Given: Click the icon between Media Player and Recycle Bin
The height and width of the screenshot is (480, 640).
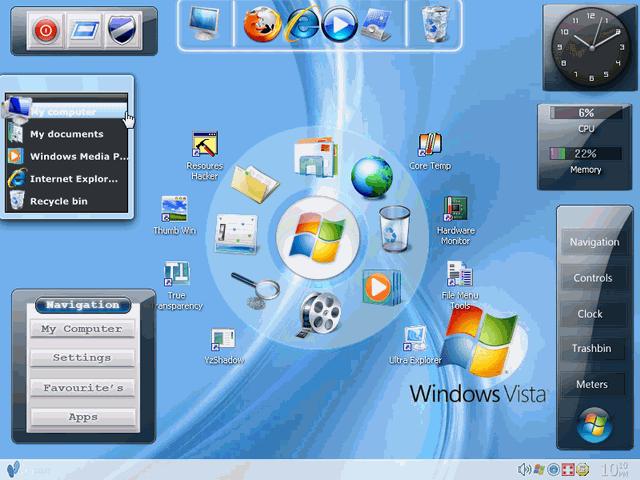Looking at the screenshot, I should (x=377, y=24).
